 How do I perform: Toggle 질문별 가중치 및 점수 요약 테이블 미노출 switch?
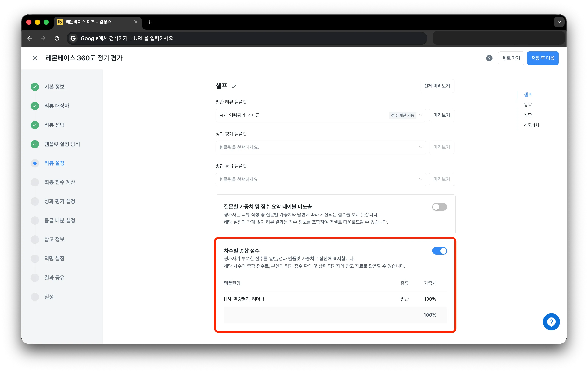pyautogui.click(x=439, y=207)
